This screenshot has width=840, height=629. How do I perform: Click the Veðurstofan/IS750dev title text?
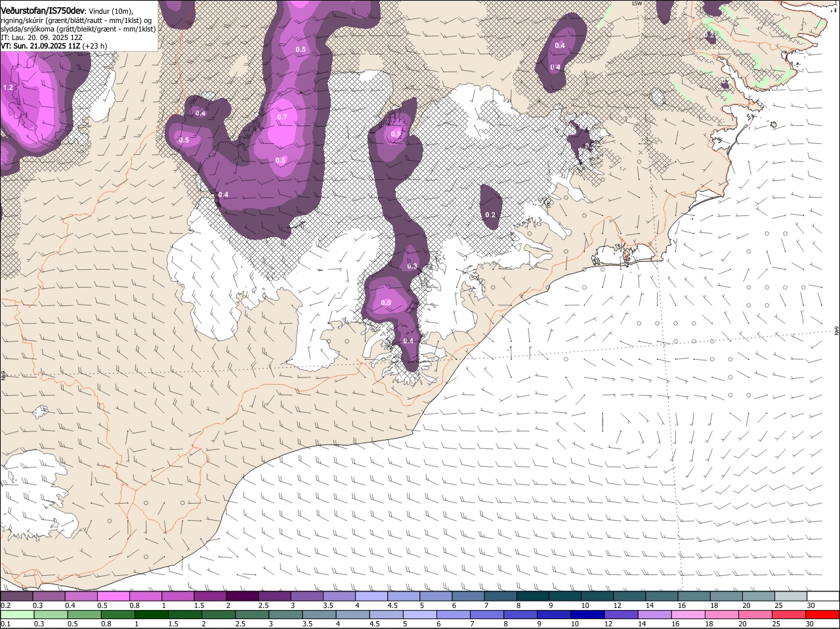point(43,11)
